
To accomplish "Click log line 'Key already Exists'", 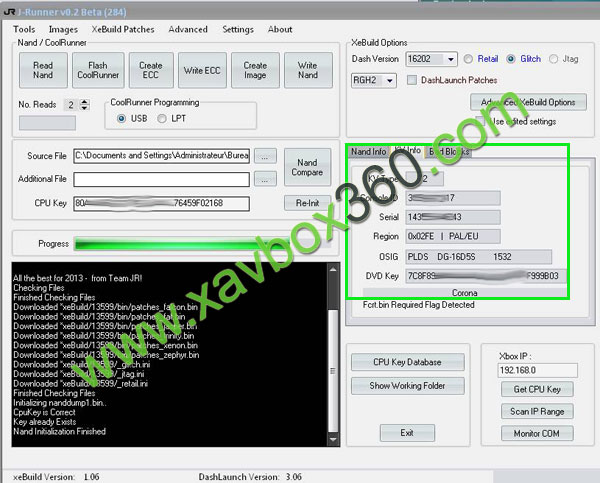I will coord(45,422).
